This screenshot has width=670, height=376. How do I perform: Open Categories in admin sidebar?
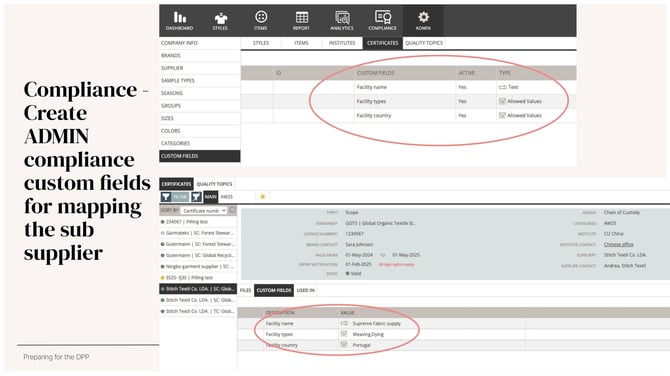[x=200, y=143]
